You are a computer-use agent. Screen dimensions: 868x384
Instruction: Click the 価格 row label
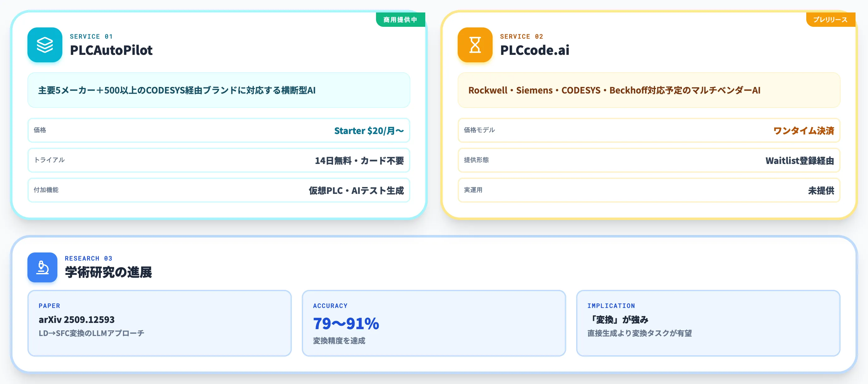coord(40,130)
